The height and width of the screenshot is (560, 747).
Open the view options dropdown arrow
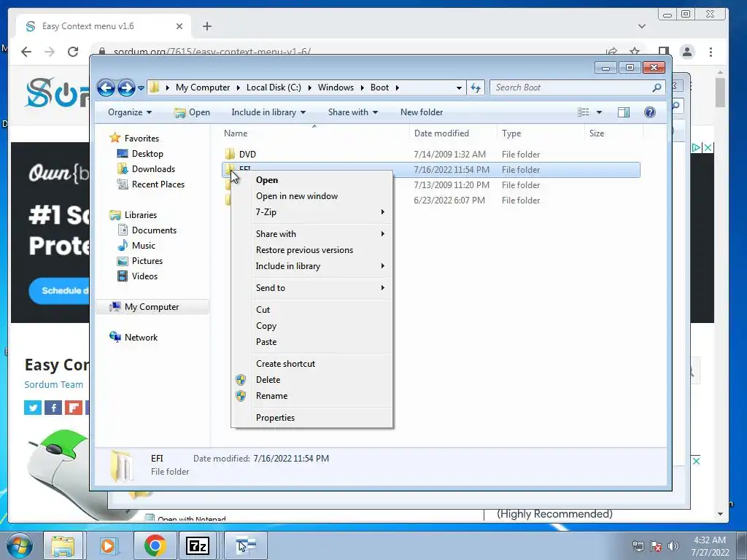pyautogui.click(x=599, y=112)
